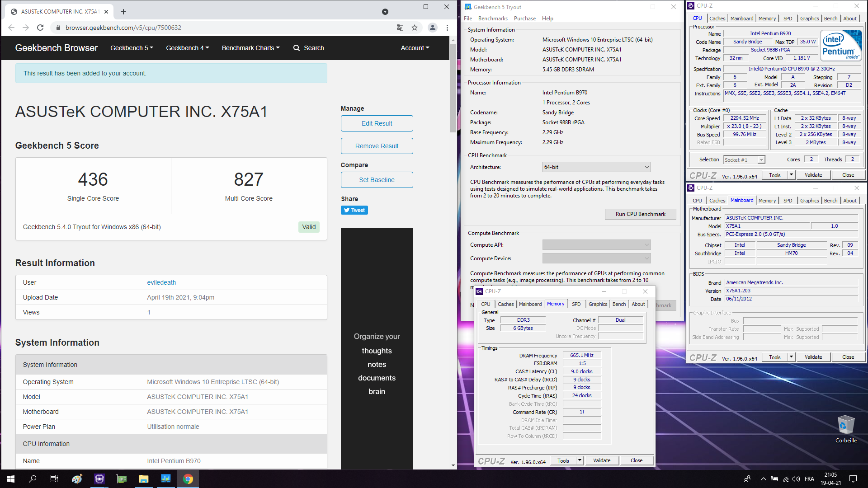The image size is (868, 488).
Task: Open About tab in CPU-Z CPU window
Action: point(850,19)
